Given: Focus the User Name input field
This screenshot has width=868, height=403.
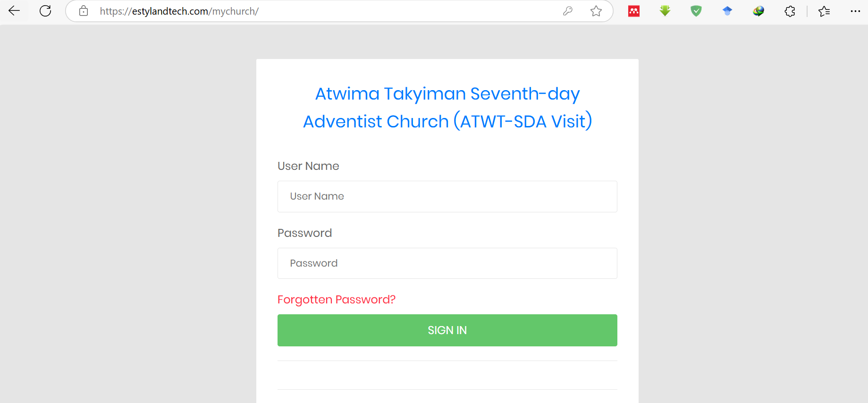Looking at the screenshot, I should [x=447, y=196].
